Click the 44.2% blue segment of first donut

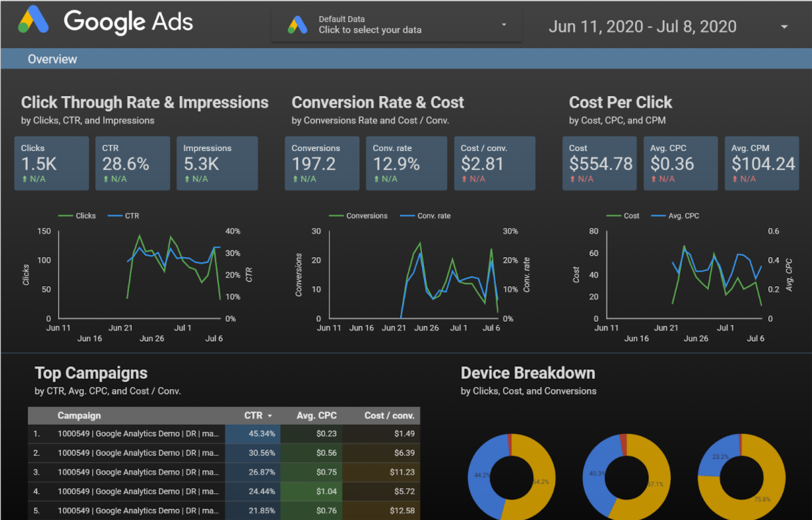pyautogui.click(x=481, y=476)
